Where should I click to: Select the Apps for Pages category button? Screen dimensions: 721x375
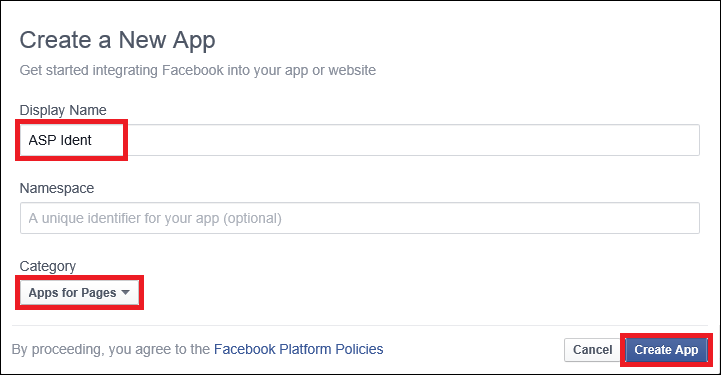pos(80,293)
